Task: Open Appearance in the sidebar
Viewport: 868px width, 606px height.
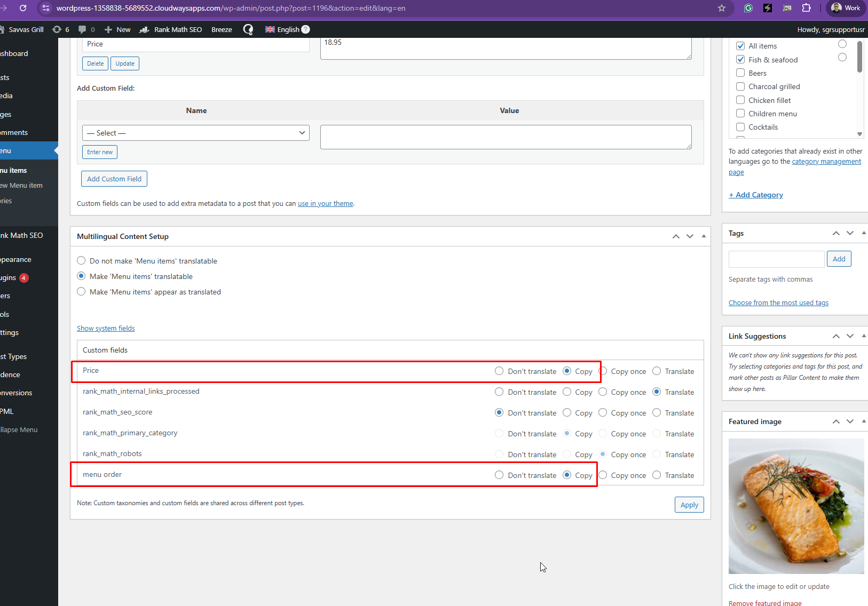Action: coord(16,260)
